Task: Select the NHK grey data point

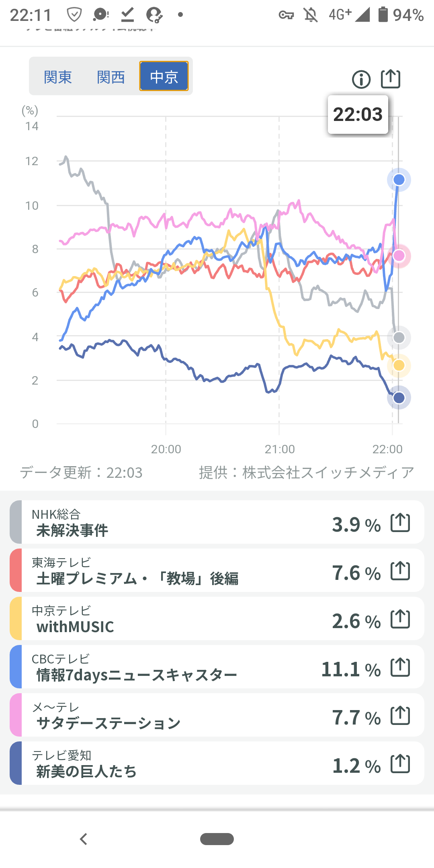Action: (x=399, y=338)
